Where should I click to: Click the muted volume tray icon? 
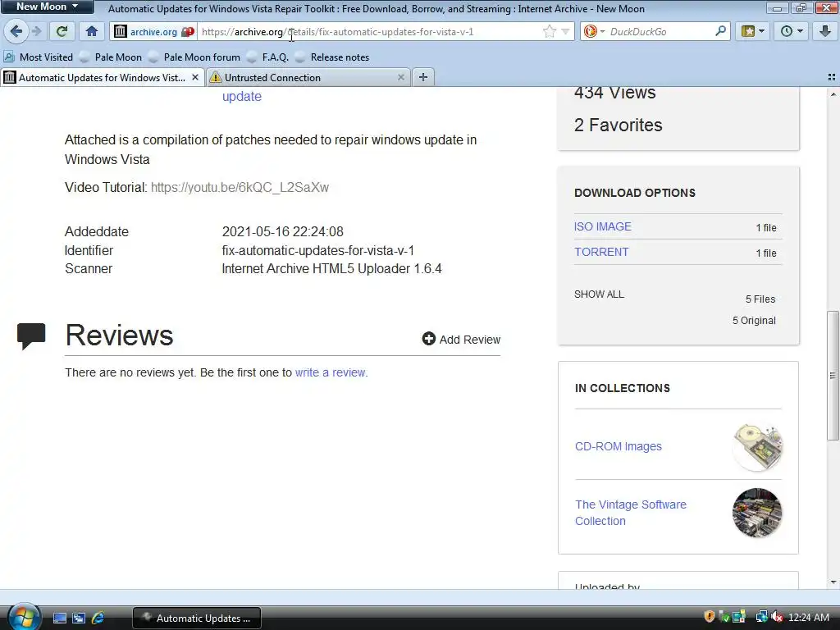pyautogui.click(x=777, y=617)
